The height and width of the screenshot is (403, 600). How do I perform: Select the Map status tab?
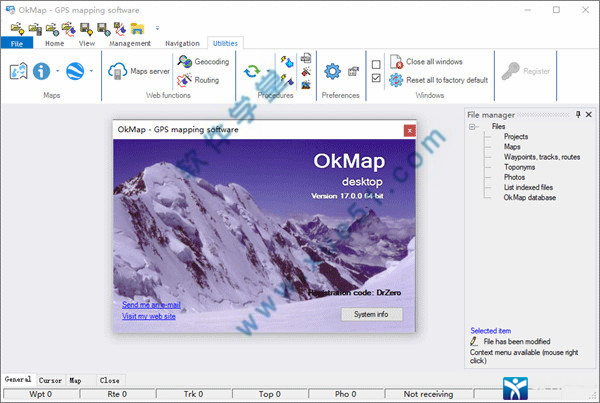pos(75,380)
